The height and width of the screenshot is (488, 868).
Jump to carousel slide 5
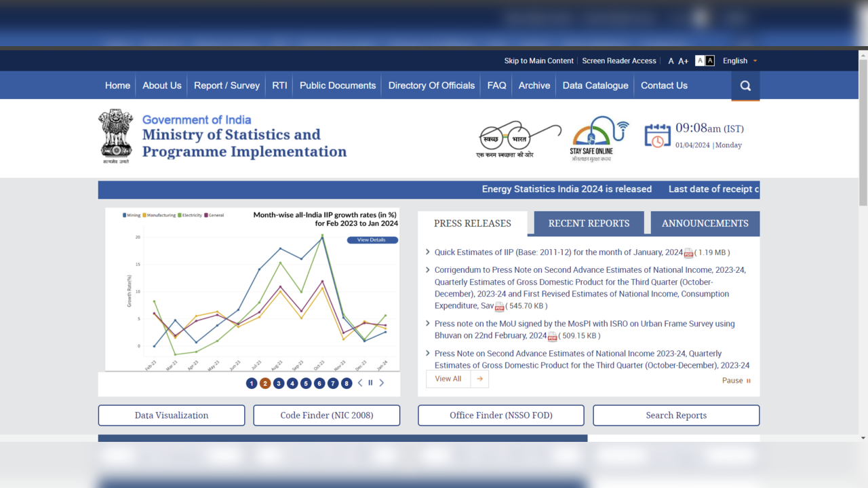click(x=305, y=383)
